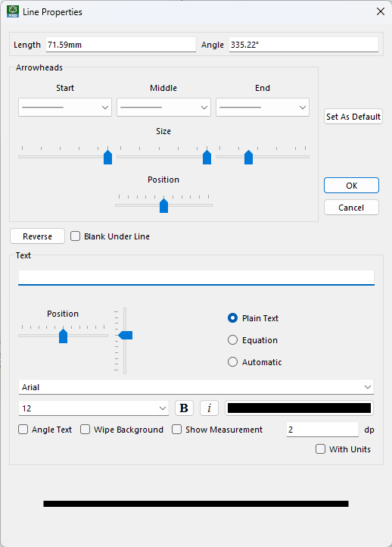Open the Start arrowhead dropdown

[65, 107]
